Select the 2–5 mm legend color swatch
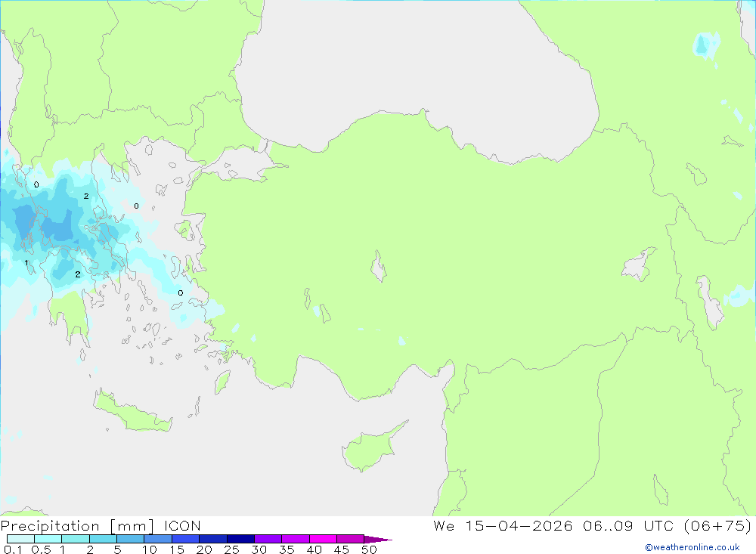Viewport: 756px width, 554px height. tap(103, 539)
